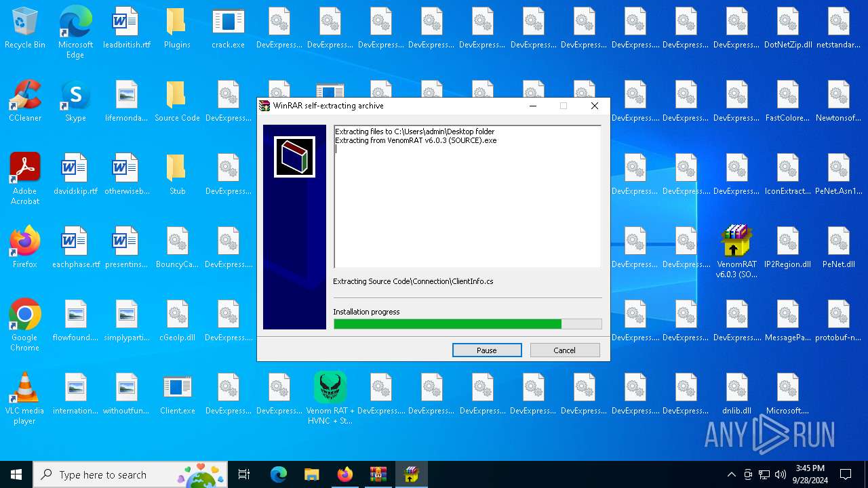Open Firefox from the taskbar
868x488 pixels.
pyautogui.click(x=345, y=474)
